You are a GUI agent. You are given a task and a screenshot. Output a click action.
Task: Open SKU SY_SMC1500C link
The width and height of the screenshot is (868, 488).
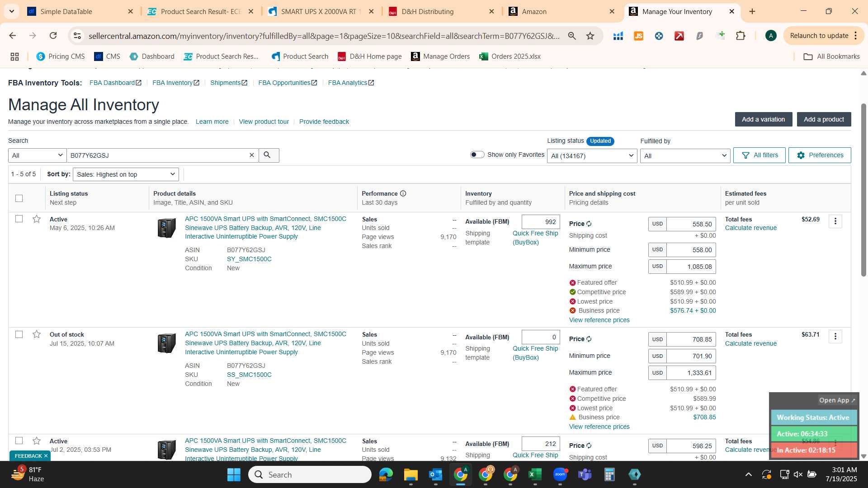pyautogui.click(x=249, y=259)
